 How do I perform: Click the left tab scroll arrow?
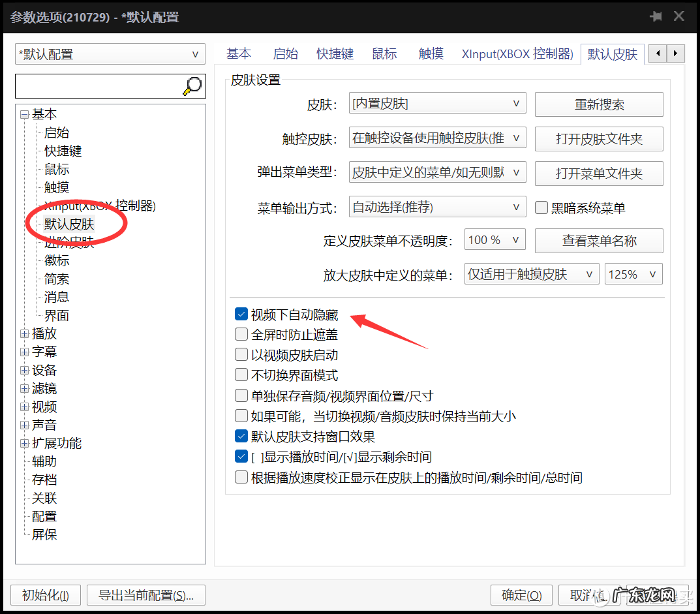point(658,54)
